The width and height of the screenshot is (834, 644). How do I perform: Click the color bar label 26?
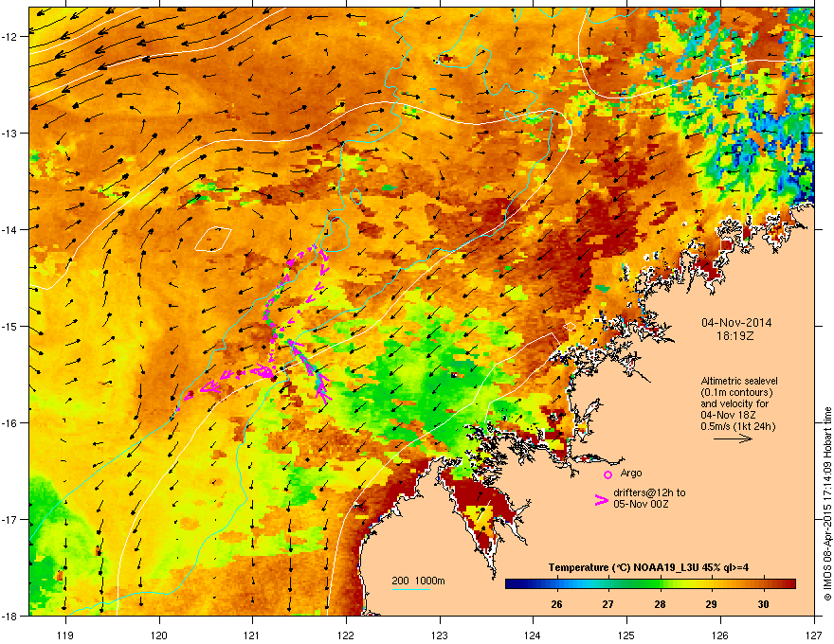[556, 604]
